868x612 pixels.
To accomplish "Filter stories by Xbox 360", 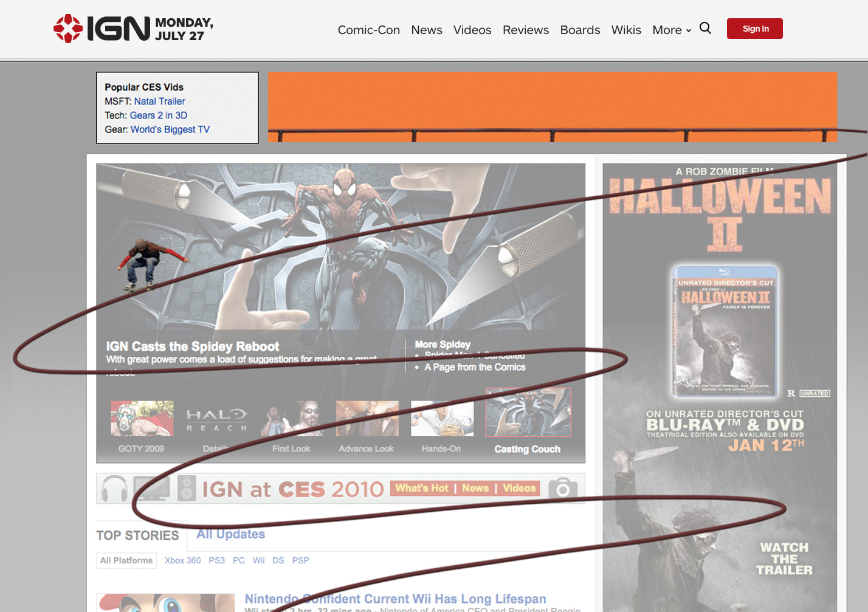I will pyautogui.click(x=182, y=560).
